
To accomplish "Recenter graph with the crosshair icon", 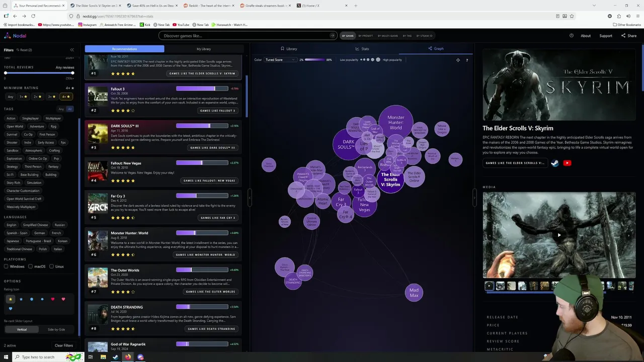I will (x=458, y=60).
